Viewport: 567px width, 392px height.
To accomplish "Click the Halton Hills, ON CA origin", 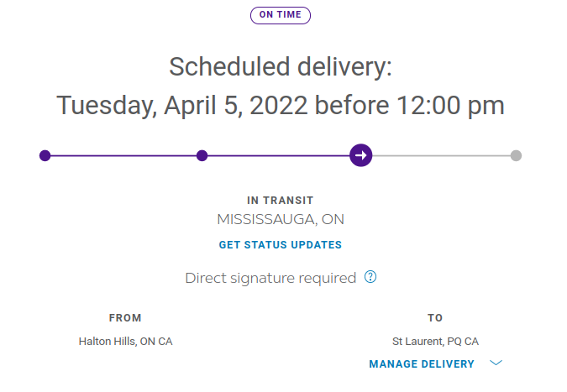I will (125, 342).
